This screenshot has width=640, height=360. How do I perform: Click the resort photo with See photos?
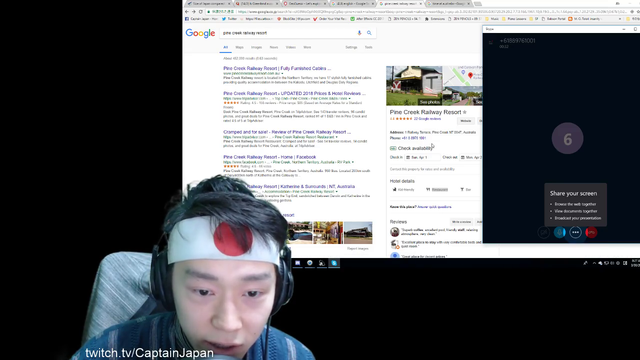point(414,86)
